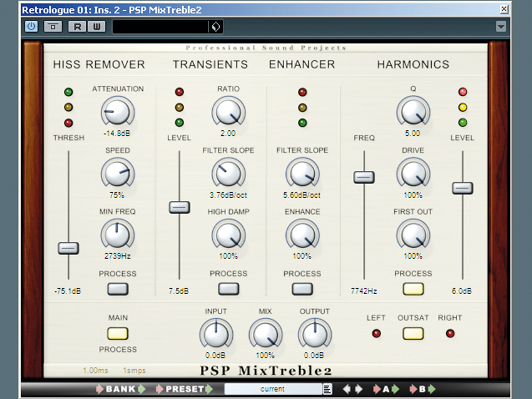Click the empty preset name field in header
This screenshot has height=399, width=532.
pos(160,27)
